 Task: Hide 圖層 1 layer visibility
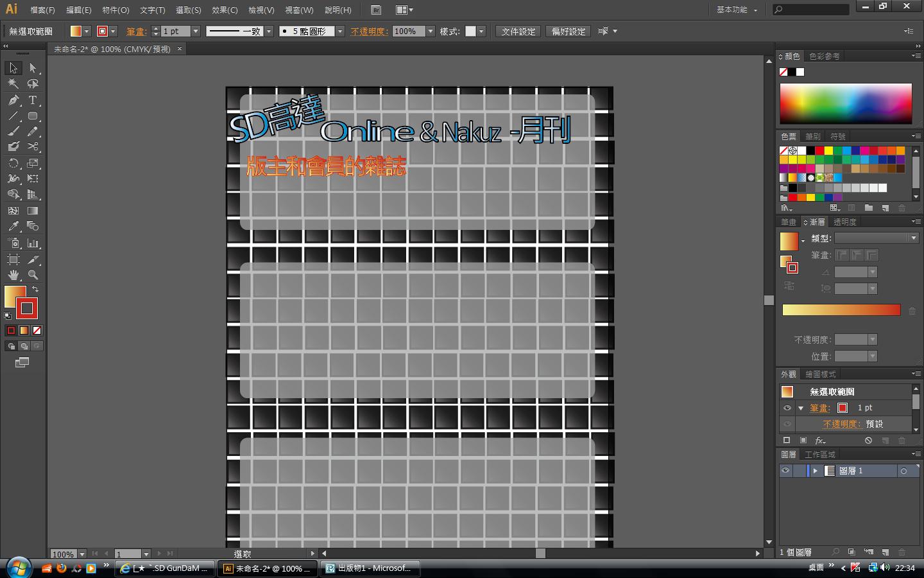click(785, 471)
